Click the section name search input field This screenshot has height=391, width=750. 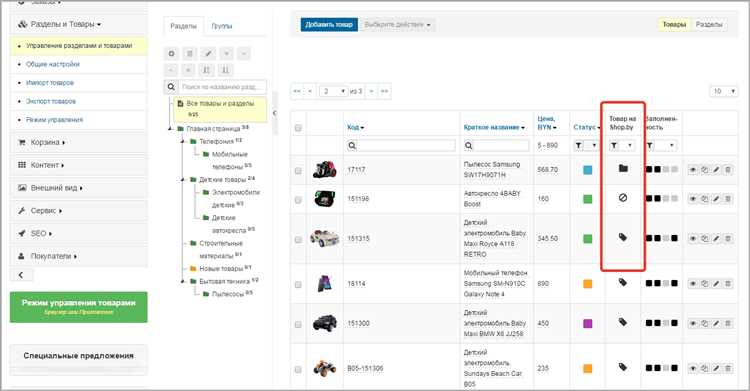click(x=222, y=87)
